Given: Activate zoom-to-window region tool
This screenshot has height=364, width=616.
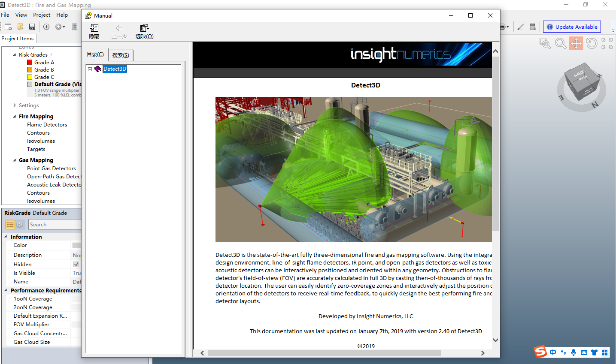Looking at the screenshot, I should pyautogui.click(x=545, y=43).
